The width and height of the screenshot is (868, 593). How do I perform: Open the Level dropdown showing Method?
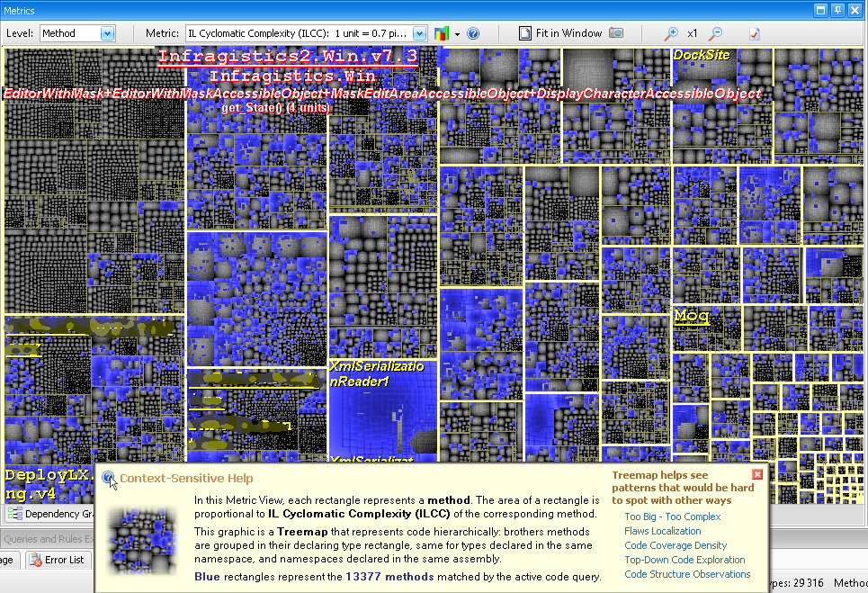pos(107,34)
